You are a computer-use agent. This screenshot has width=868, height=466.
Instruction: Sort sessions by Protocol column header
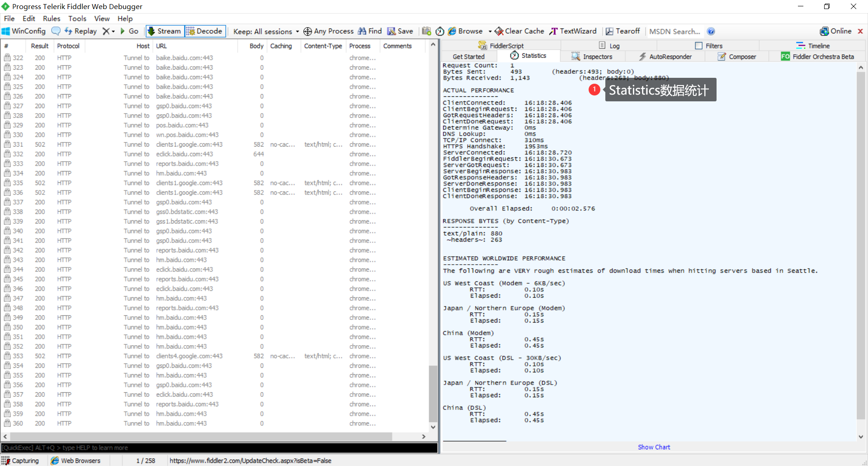coord(68,46)
